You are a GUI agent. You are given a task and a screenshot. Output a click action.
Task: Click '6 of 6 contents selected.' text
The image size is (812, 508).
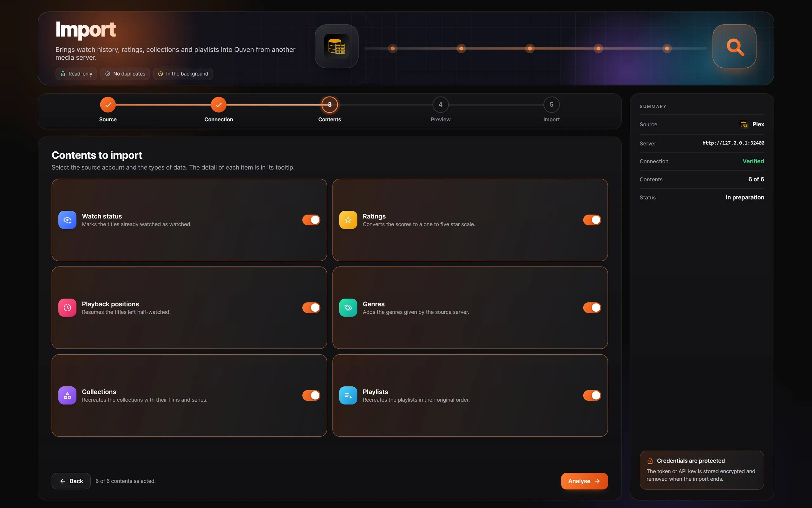(x=126, y=481)
